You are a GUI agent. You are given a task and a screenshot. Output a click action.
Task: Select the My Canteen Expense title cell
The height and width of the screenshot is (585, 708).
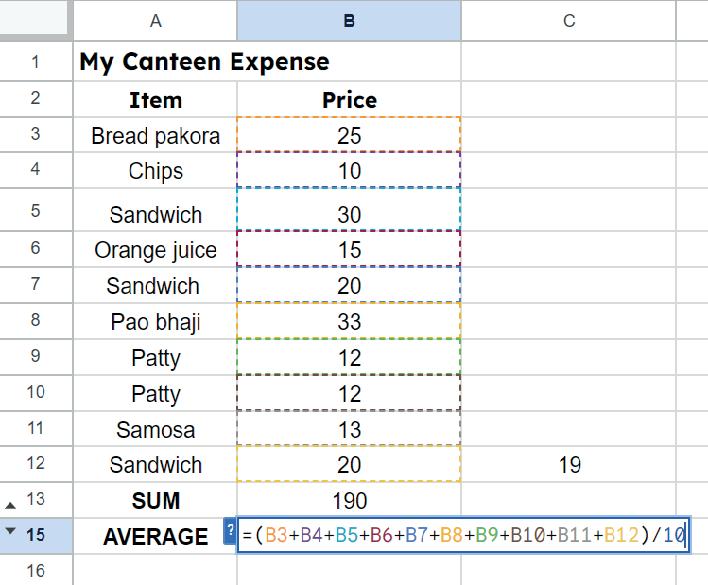pos(205,62)
